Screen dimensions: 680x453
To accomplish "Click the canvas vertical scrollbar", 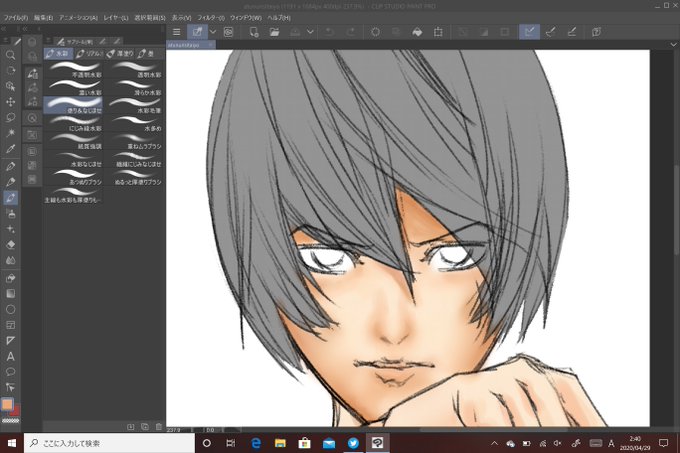I will (677, 208).
